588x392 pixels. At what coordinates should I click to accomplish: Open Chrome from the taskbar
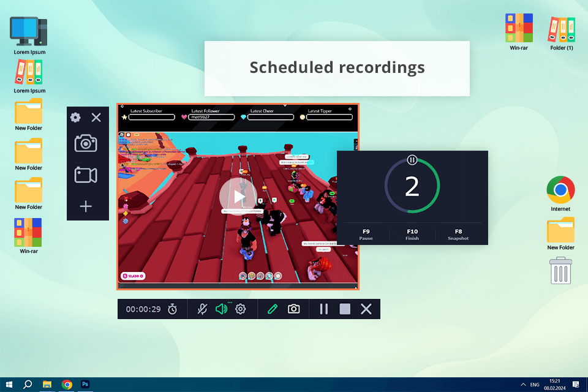(x=67, y=385)
